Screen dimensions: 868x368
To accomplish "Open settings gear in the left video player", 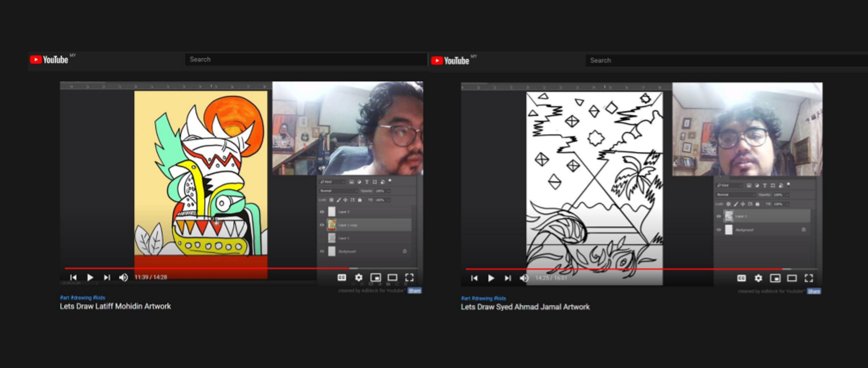I will 358,277.
